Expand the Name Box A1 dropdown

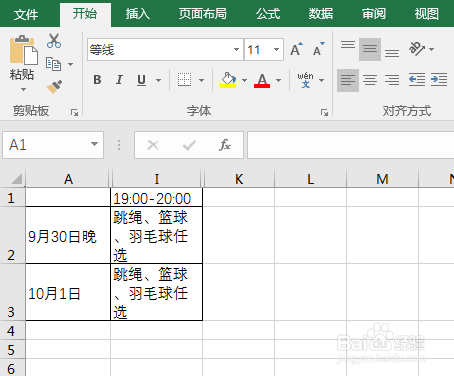(94, 144)
